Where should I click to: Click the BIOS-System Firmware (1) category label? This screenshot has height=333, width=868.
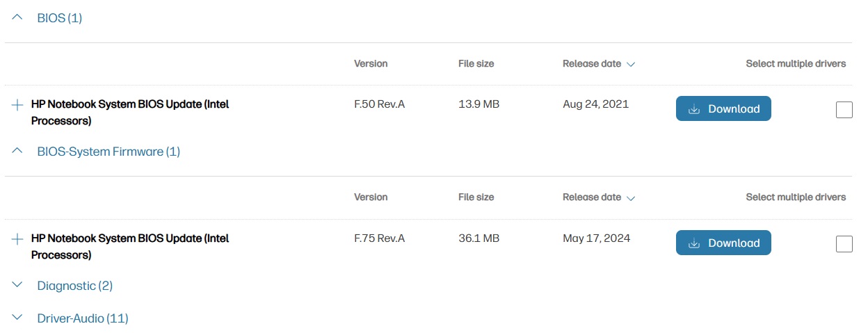[x=108, y=152]
